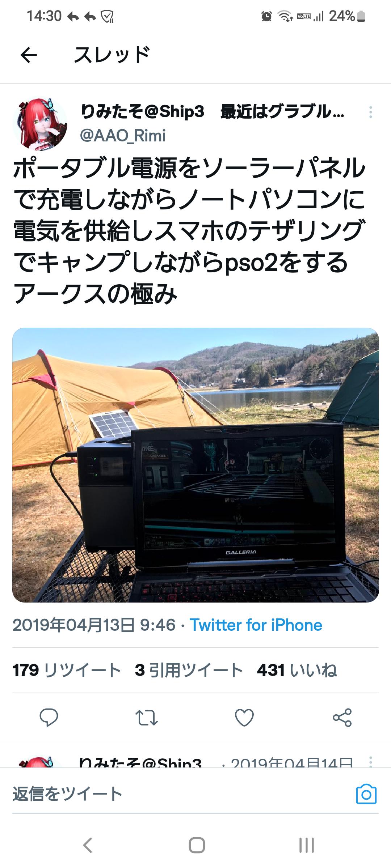Viewport: 391px width, 868px height.
Task: Open the red-haired avatar profile picture
Action: [40, 123]
